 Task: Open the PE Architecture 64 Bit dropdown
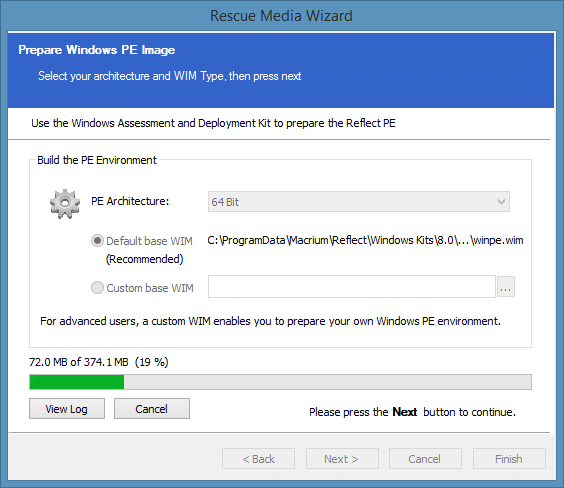pos(359,202)
